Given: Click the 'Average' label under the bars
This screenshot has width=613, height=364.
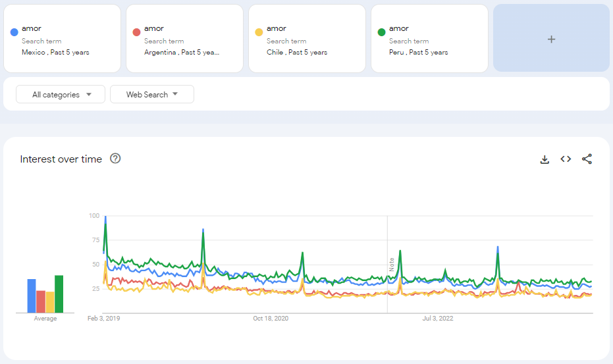Looking at the screenshot, I should (x=45, y=319).
